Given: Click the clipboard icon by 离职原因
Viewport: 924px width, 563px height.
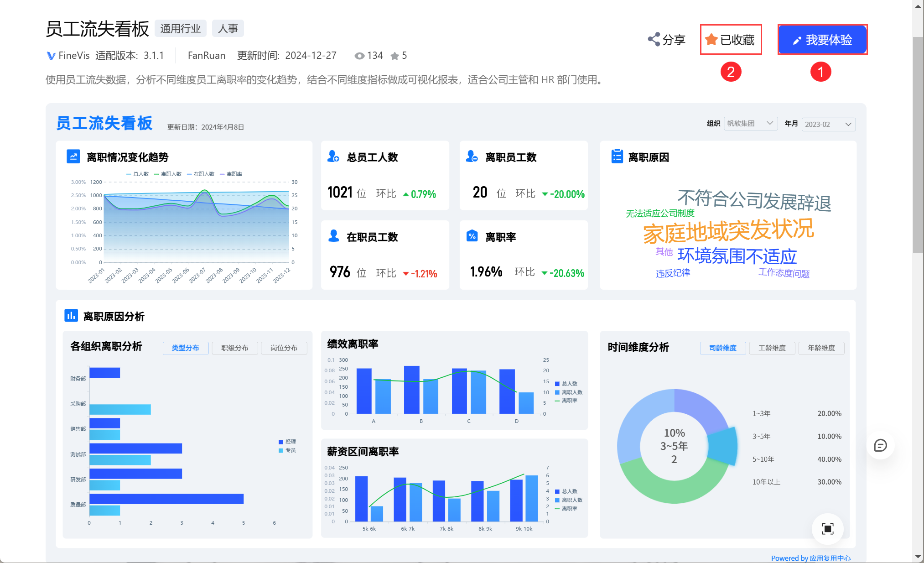Looking at the screenshot, I should [x=617, y=156].
